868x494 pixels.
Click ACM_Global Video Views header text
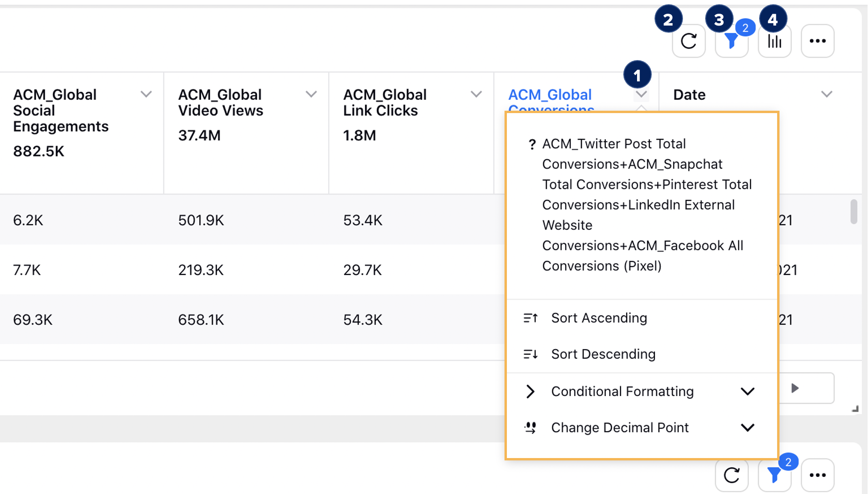pos(221,102)
